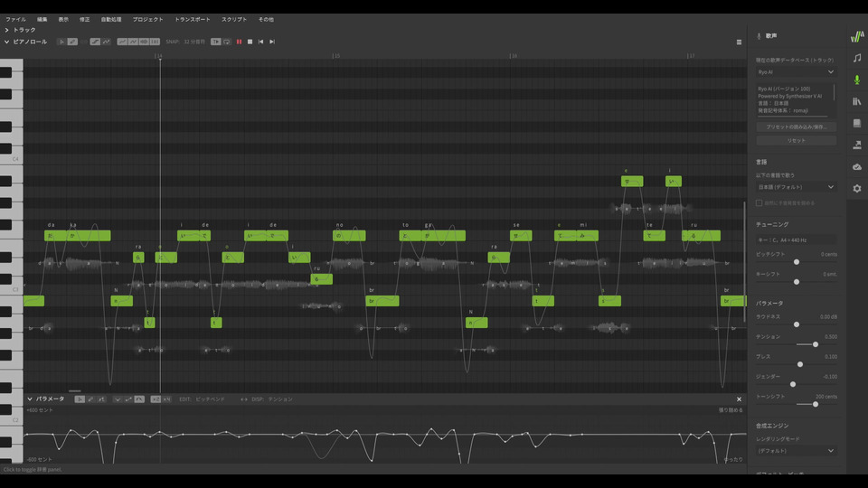Open the library panel icon
Image resolution: width=868 pixels, height=488 pixels.
pyautogui.click(x=857, y=102)
